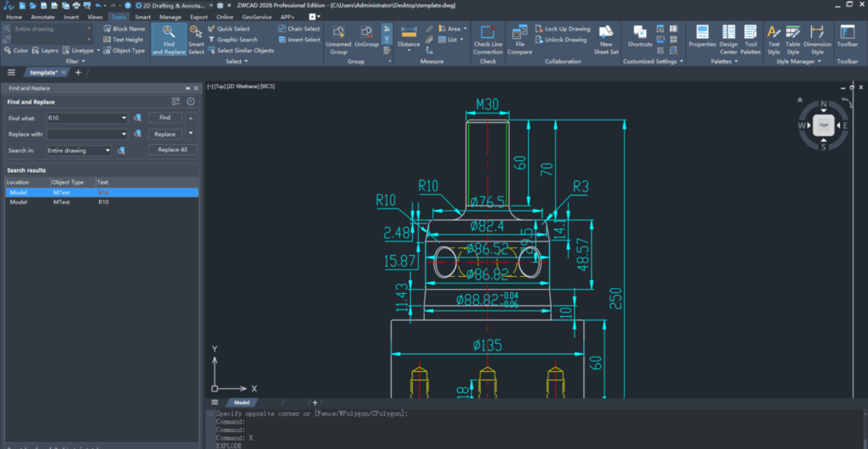This screenshot has width=868, height=449.
Task: Open the Search in dropdown
Action: pyautogui.click(x=108, y=150)
